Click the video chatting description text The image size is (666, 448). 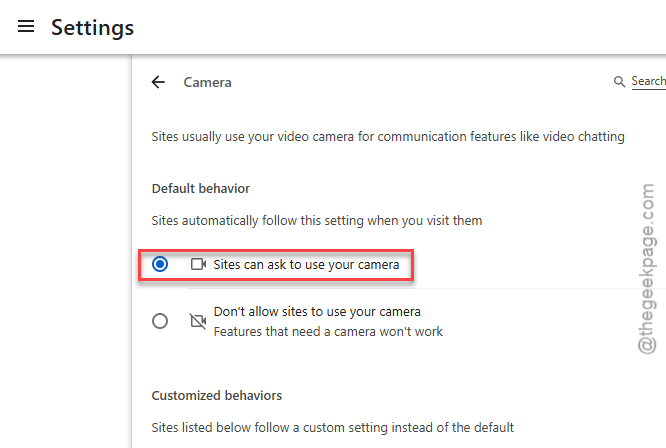click(x=388, y=137)
